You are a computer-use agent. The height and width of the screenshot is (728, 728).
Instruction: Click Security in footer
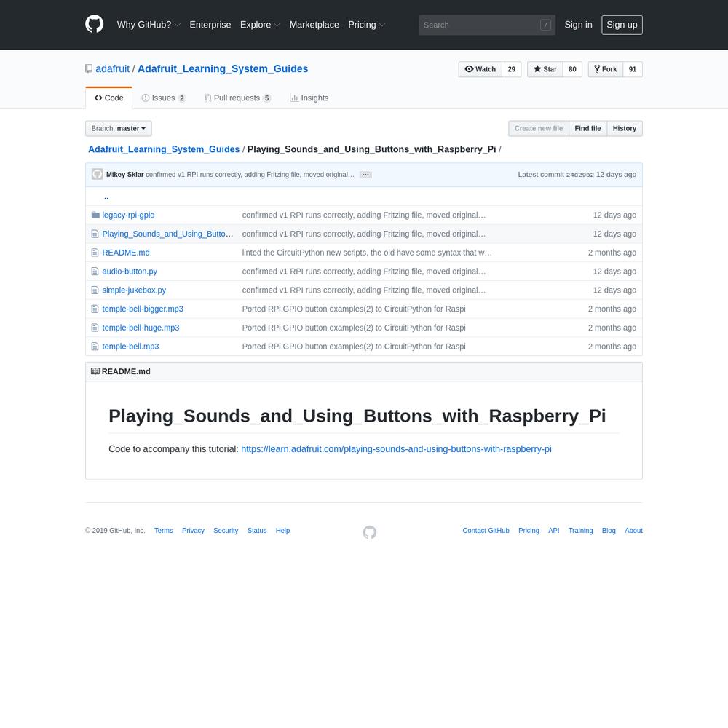pyautogui.click(x=226, y=530)
